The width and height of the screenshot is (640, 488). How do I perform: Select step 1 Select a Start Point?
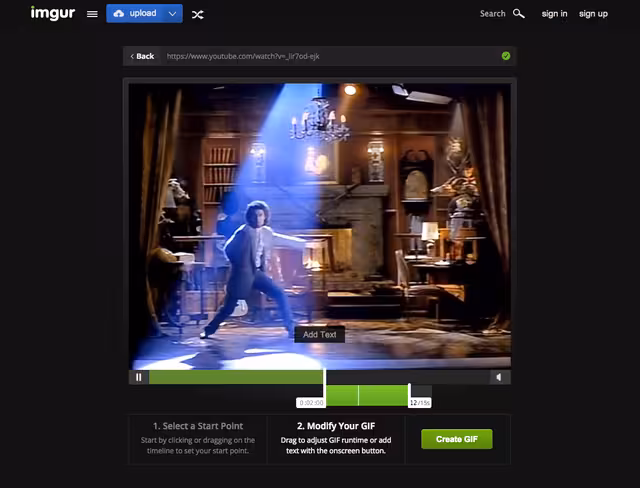click(x=198, y=439)
